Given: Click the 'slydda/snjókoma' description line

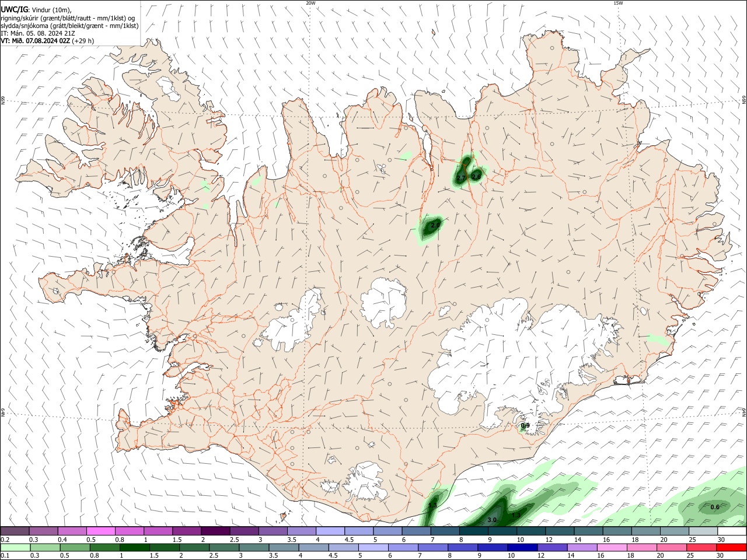Looking at the screenshot, I should click(69, 26).
